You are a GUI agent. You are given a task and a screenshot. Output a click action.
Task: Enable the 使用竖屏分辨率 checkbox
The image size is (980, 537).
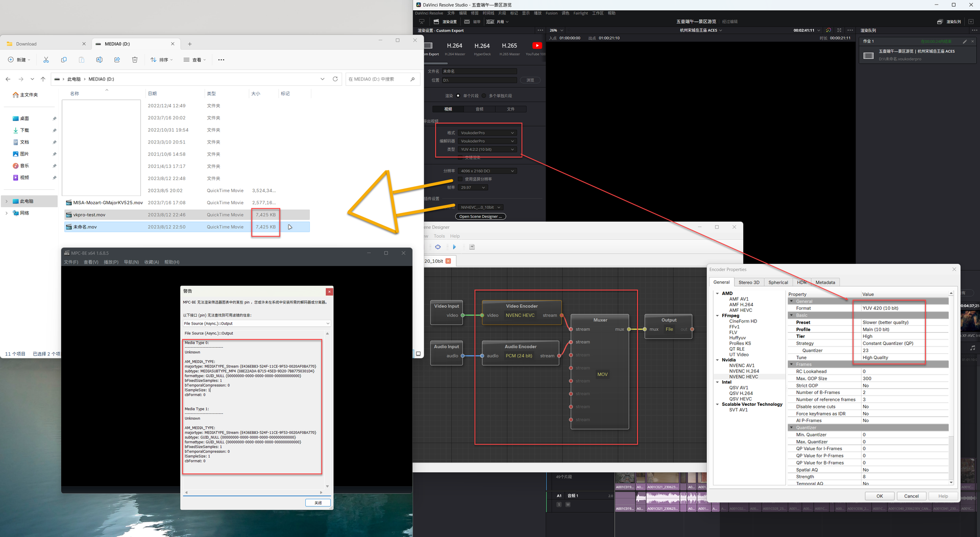tap(460, 179)
